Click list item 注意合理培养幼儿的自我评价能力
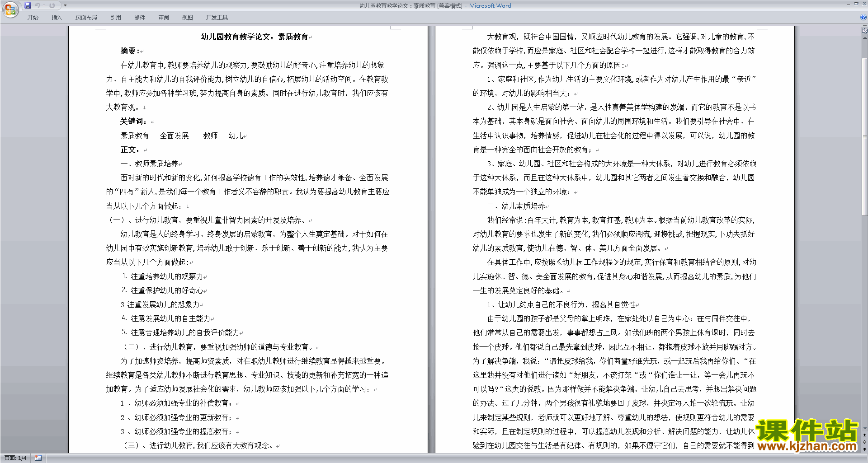Screen dimensions: 868x463 click(185, 332)
